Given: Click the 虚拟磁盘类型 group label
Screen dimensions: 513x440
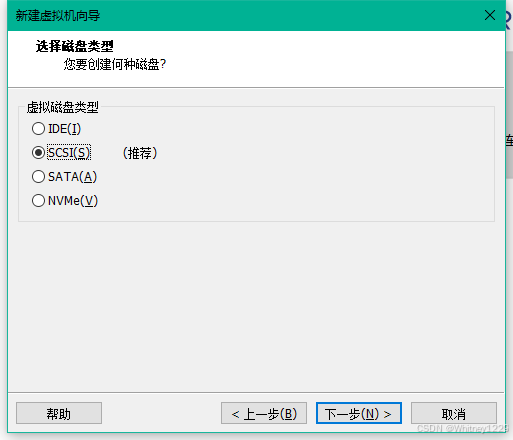Looking at the screenshot, I should (x=63, y=107).
